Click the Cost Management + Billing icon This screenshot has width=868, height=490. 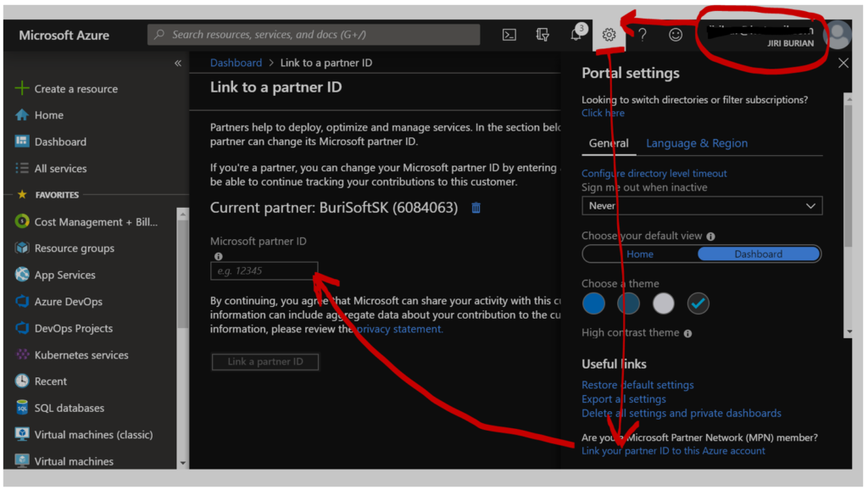[x=22, y=221]
